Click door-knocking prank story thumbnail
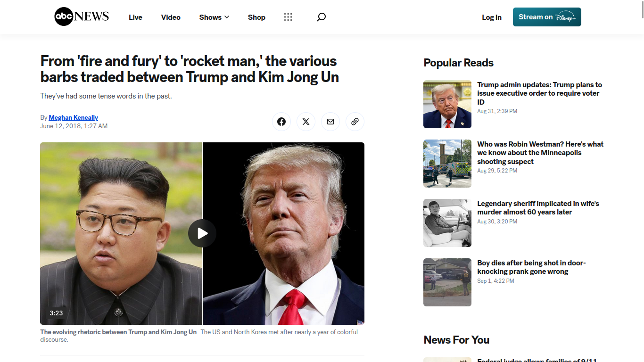The height and width of the screenshot is (362, 644). coord(447,282)
